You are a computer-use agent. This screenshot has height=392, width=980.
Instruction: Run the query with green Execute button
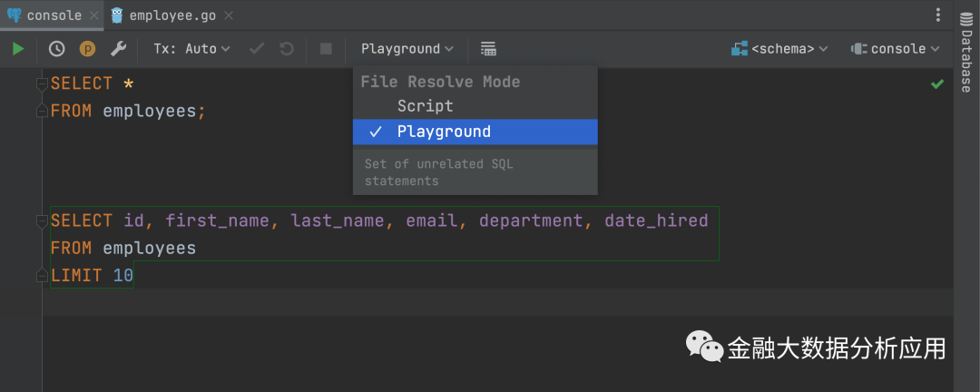pyautogui.click(x=18, y=49)
